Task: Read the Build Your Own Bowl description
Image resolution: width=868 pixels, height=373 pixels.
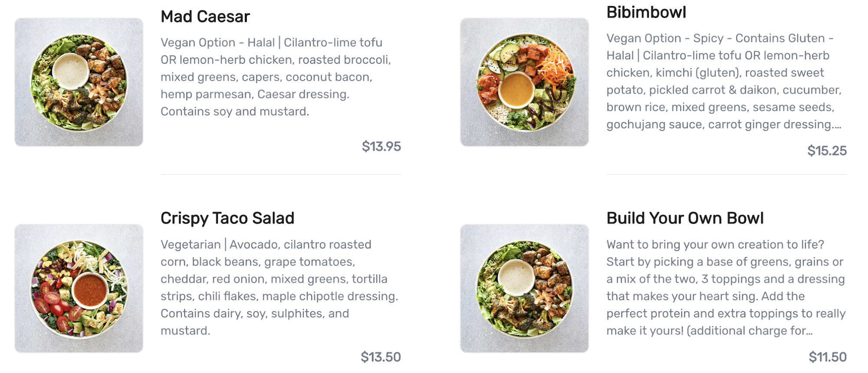Action: 725,288
